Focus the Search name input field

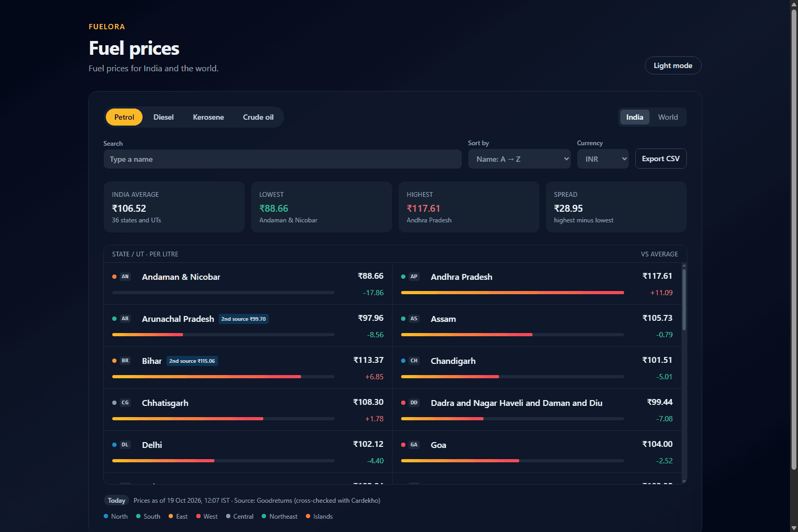click(282, 159)
